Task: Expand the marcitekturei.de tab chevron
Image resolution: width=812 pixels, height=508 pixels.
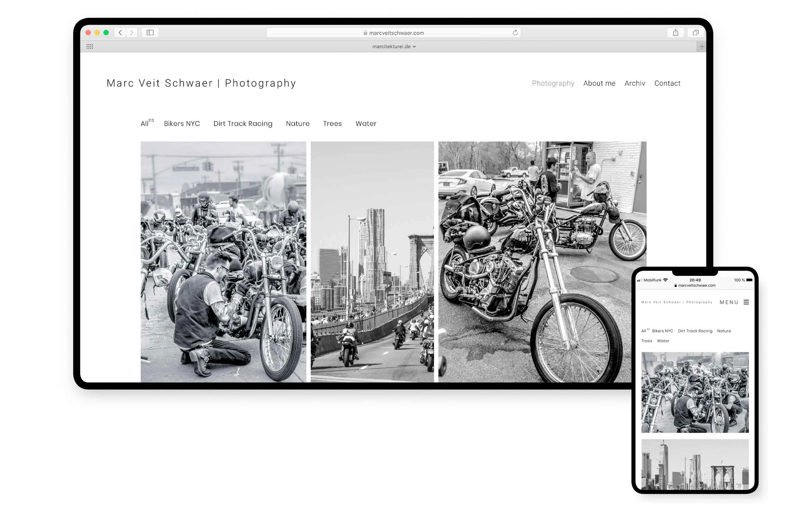Action: coord(414,46)
